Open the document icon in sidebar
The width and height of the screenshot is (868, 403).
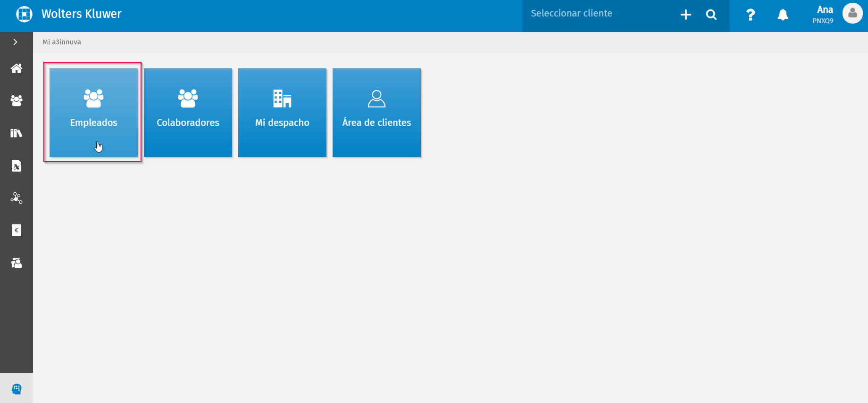coord(17,165)
